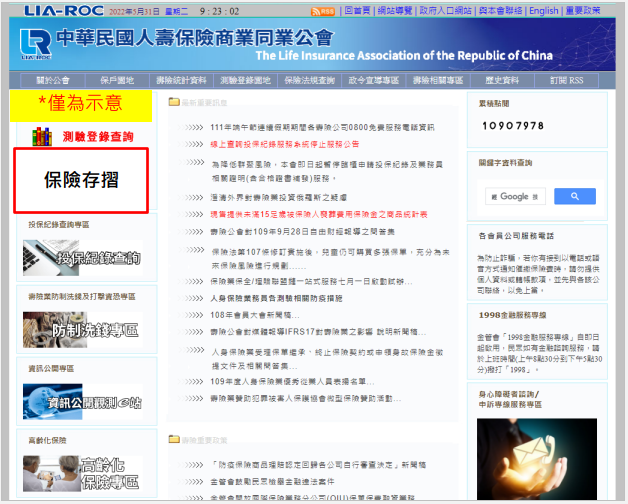The height and width of the screenshot is (504, 628).
Task: Open news 109年度人身保險業優秀從業人員表揚名單
Action: point(292,382)
